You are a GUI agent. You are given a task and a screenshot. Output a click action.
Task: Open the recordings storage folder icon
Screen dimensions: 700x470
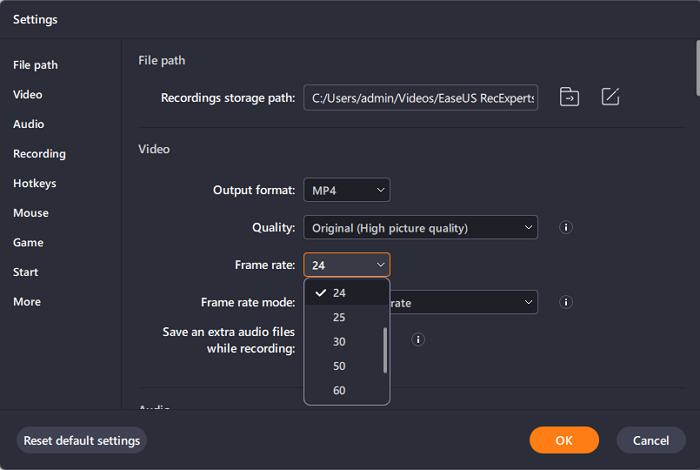(x=569, y=97)
